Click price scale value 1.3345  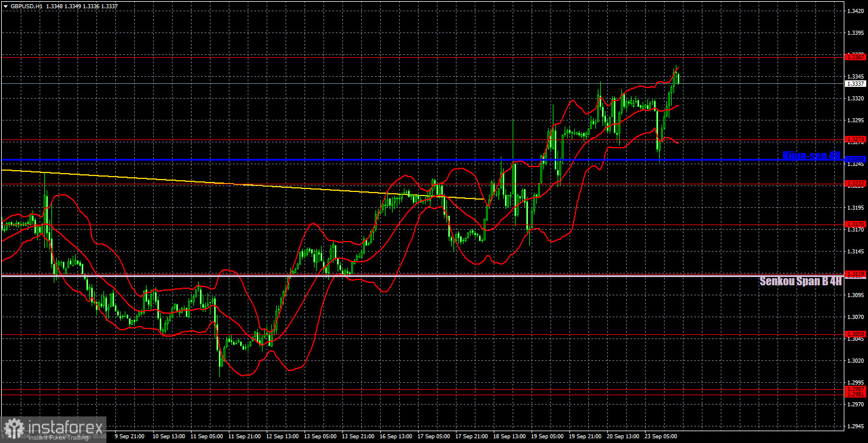856,77
